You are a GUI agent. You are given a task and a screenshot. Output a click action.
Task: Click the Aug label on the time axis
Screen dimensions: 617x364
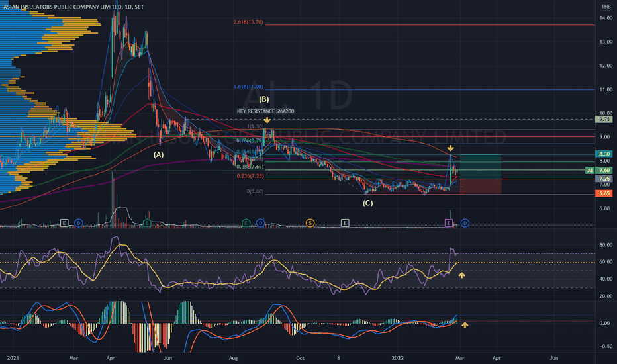(x=233, y=358)
